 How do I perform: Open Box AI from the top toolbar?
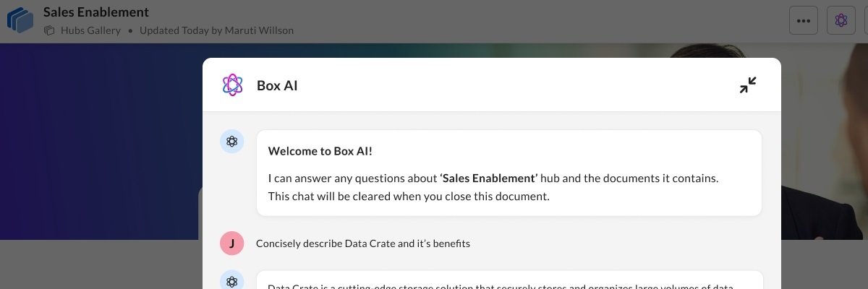click(841, 20)
